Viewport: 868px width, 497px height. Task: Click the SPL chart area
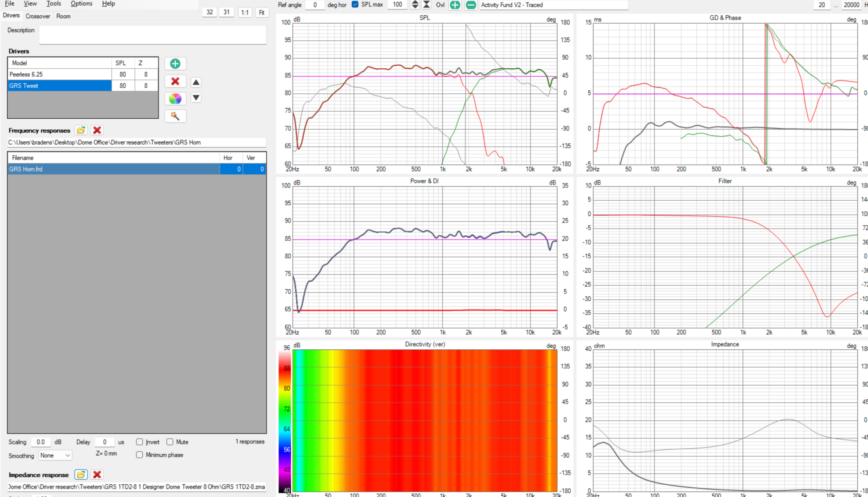point(425,93)
